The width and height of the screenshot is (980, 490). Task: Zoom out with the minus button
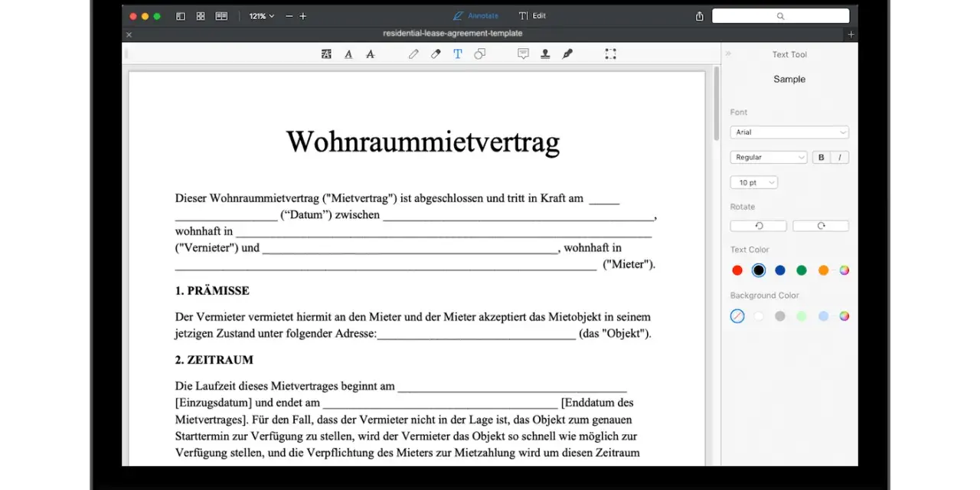[289, 16]
